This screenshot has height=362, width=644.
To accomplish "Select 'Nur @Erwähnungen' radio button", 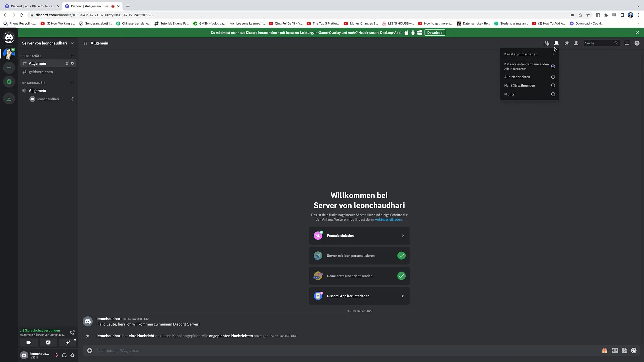I will click(553, 85).
